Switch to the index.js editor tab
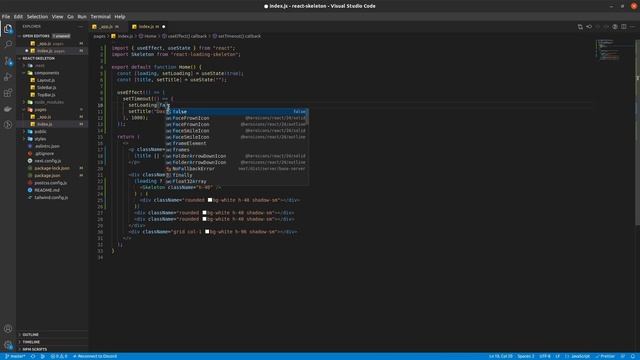Image resolution: width=640 pixels, height=360 pixels. 149,27
